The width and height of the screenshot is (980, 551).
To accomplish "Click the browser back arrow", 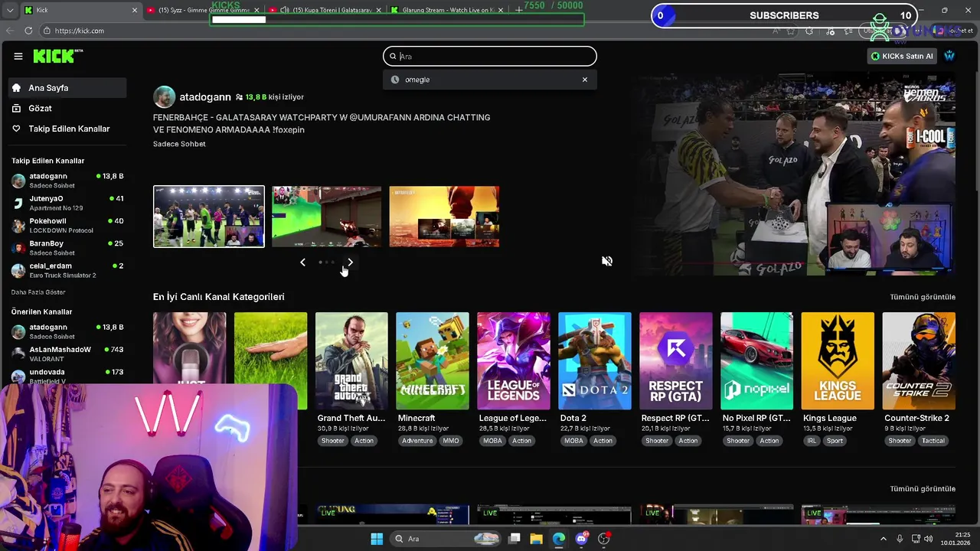I will coord(10,31).
